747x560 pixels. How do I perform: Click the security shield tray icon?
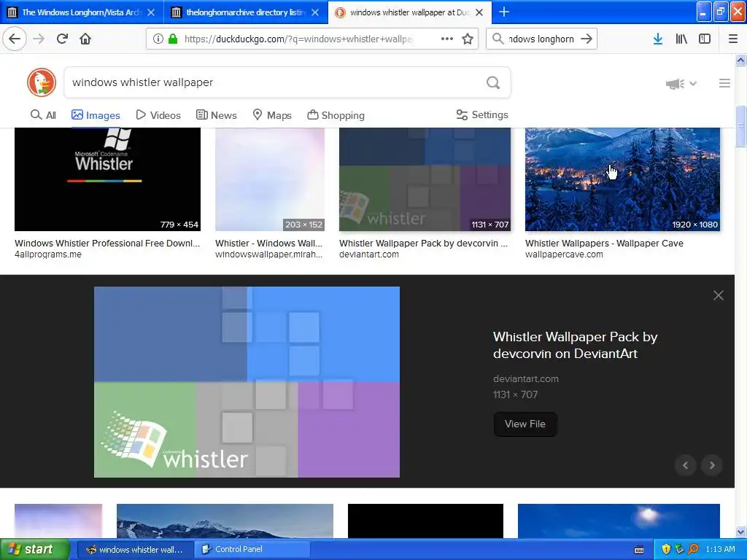665,550
